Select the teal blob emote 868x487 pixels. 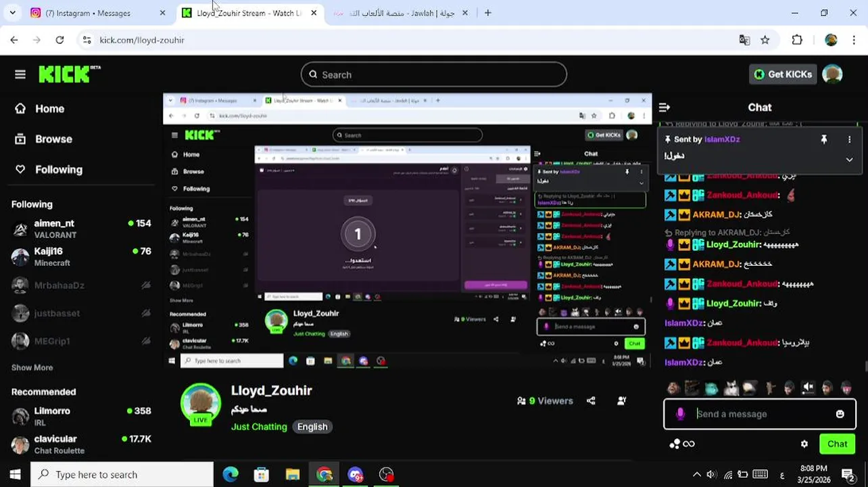coord(711,388)
